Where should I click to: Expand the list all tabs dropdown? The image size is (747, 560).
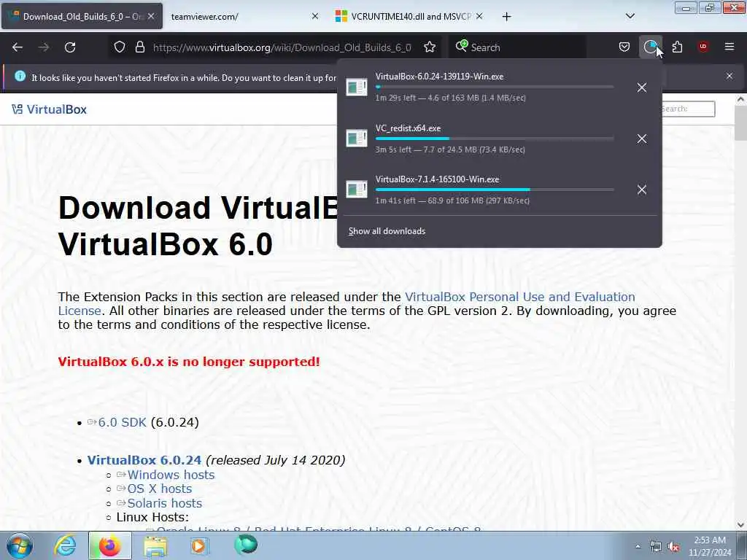630,16
